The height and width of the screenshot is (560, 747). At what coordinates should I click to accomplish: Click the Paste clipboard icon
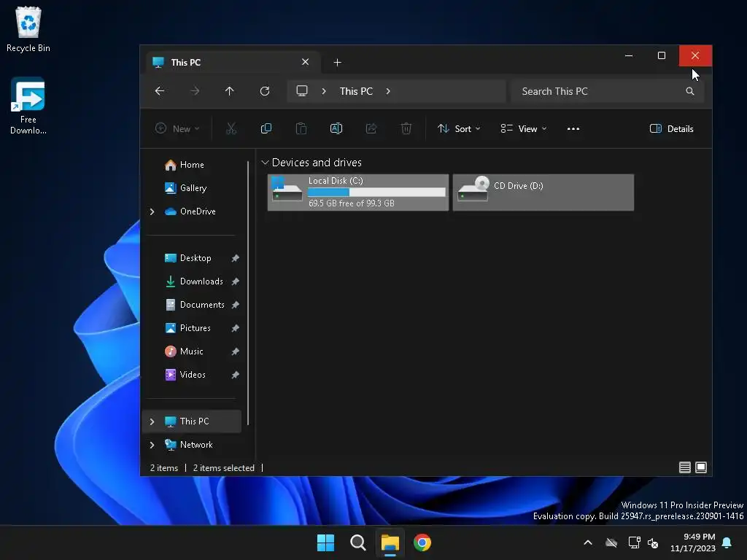point(301,128)
